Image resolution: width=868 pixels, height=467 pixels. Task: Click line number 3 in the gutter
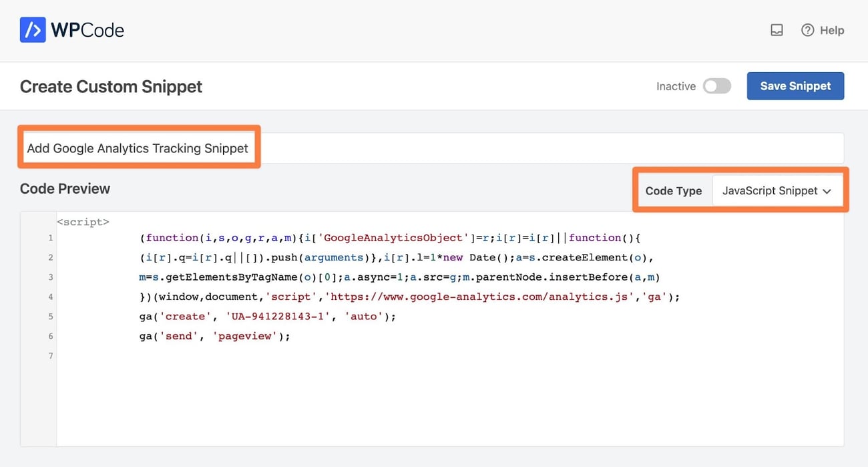50,277
